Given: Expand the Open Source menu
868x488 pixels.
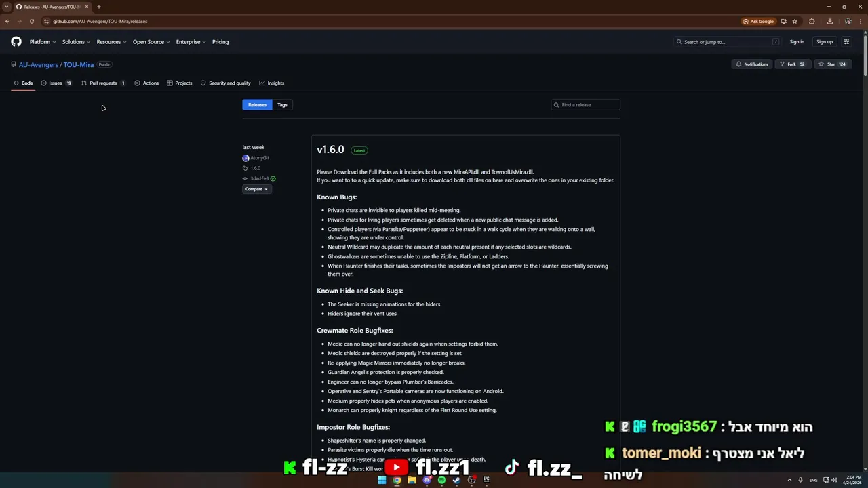Looking at the screenshot, I should click(x=151, y=42).
